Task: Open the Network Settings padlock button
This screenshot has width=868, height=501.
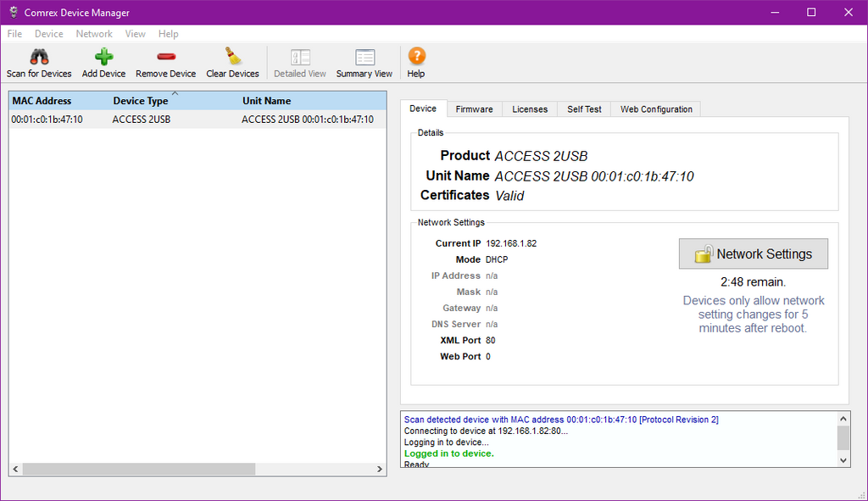Action: (753, 253)
